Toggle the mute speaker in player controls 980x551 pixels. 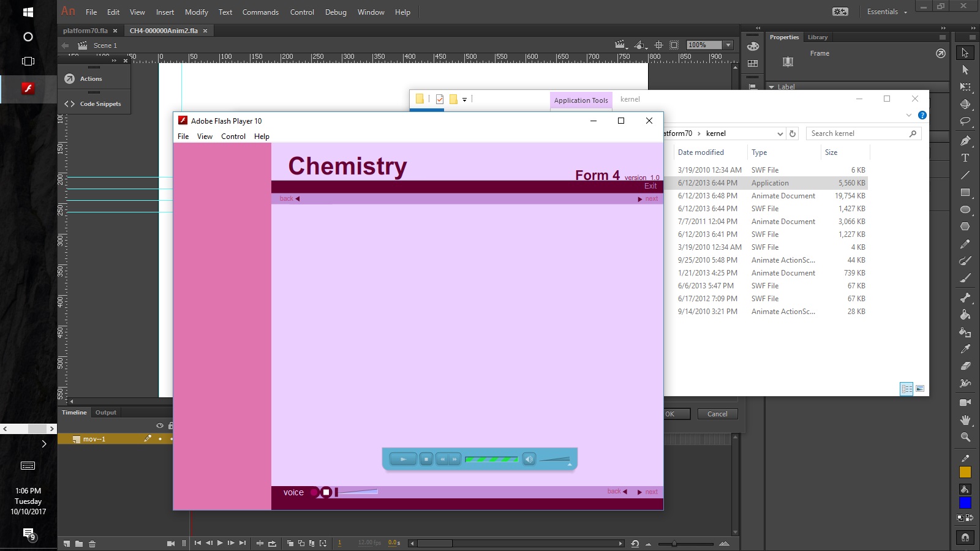click(x=529, y=459)
